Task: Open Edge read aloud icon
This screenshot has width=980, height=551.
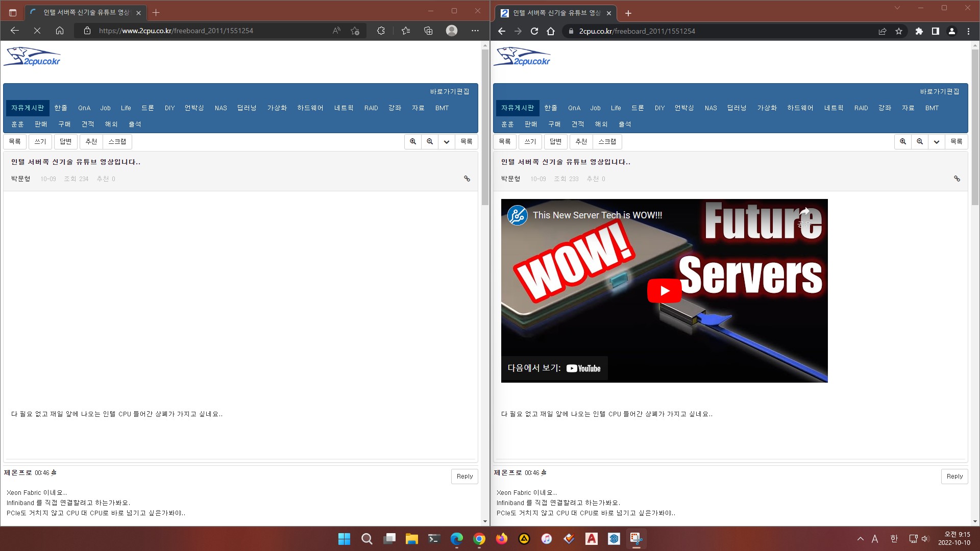Action: (x=336, y=31)
